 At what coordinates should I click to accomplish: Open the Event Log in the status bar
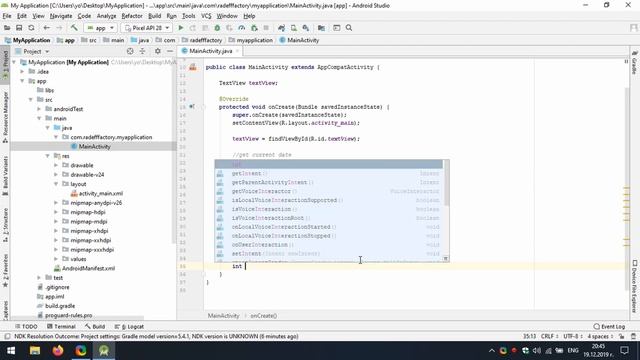point(609,327)
